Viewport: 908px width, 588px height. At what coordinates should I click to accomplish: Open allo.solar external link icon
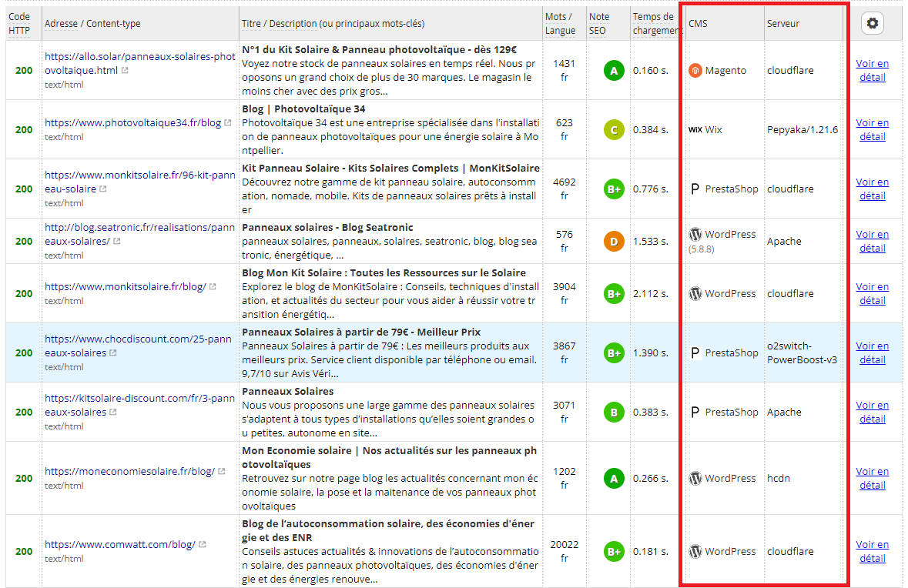(x=125, y=71)
